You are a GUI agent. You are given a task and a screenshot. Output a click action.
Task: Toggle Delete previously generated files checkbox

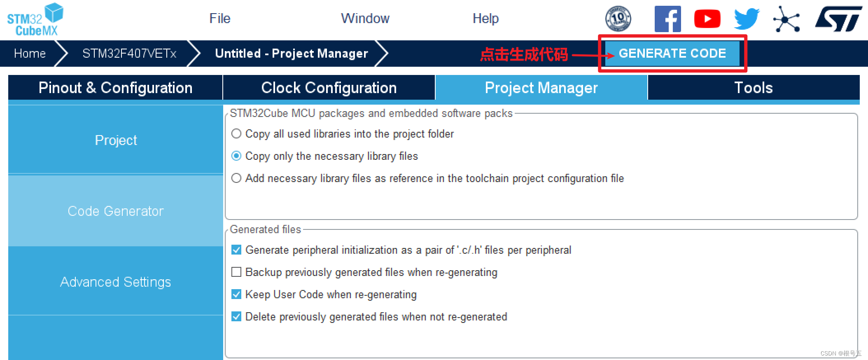coord(236,317)
